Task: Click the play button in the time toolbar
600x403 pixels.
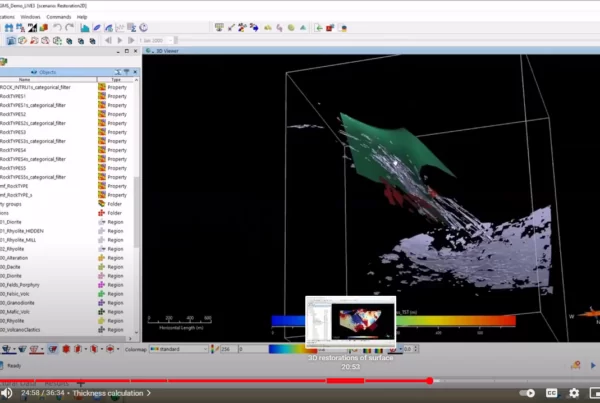Action: (120, 41)
